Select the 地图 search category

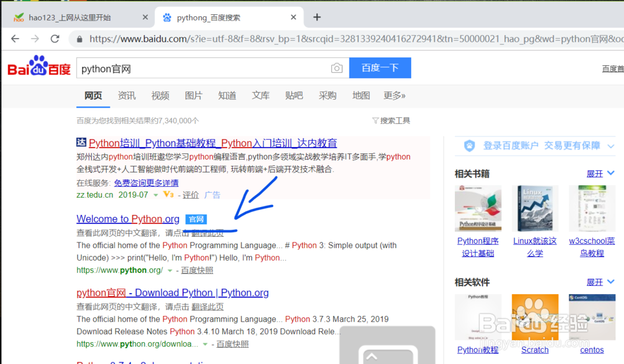point(361,95)
